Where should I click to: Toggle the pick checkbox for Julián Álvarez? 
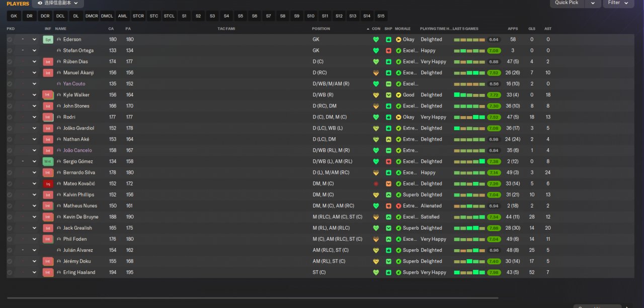[10, 250]
